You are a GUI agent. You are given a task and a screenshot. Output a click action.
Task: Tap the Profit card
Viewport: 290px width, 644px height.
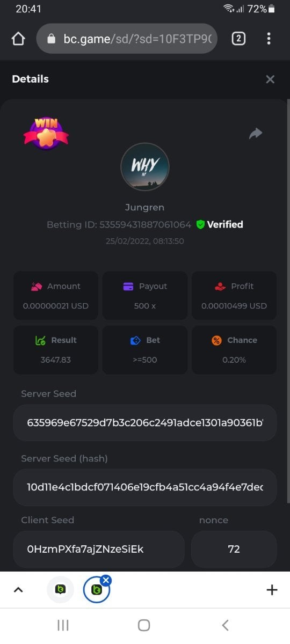point(234,296)
